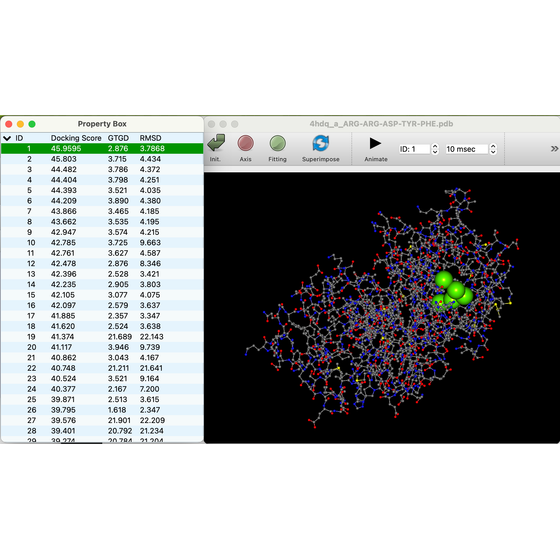Sort by Docking Score column header

tap(76, 138)
